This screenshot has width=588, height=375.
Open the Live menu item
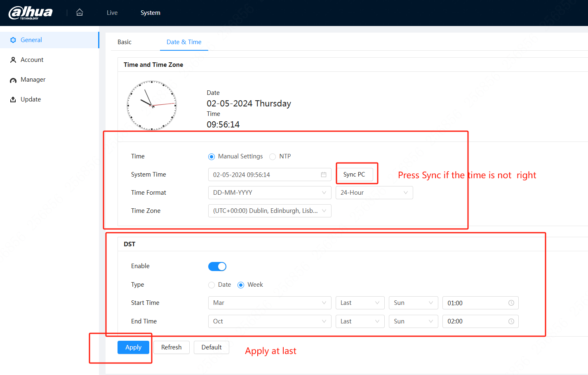pyautogui.click(x=112, y=12)
